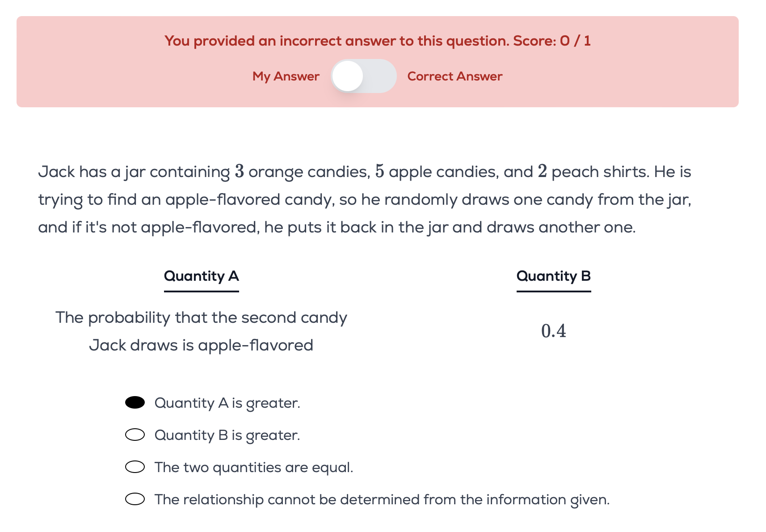Click the "Score: 0 / 1" text
This screenshot has height=532, width=766.
point(551,41)
